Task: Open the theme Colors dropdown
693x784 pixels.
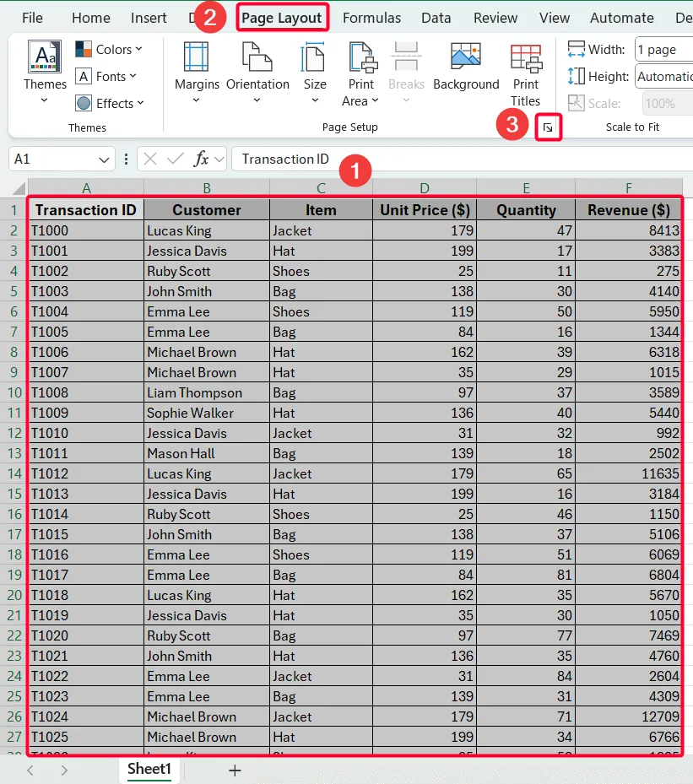Action: click(x=109, y=50)
